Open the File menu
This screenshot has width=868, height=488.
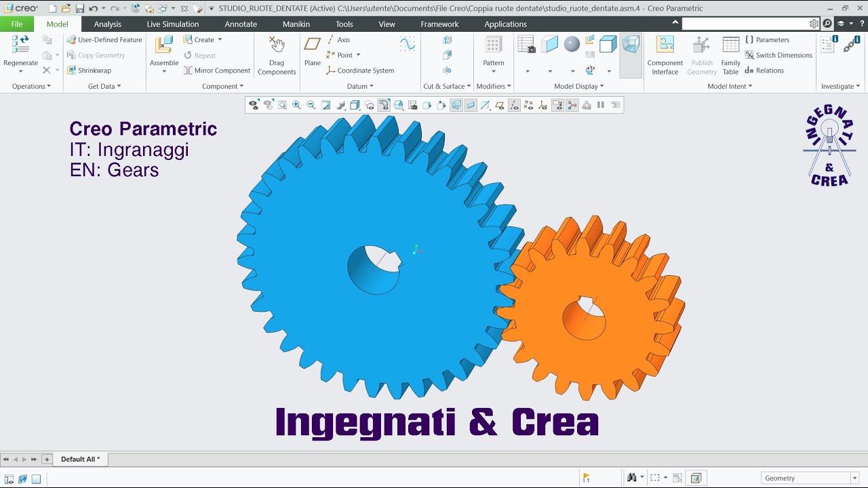[17, 24]
